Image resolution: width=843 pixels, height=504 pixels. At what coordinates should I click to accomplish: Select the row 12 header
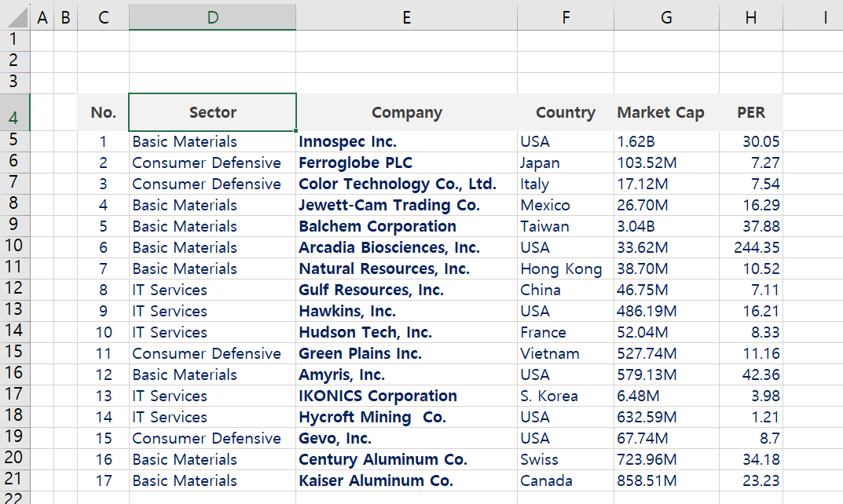pos(14,289)
